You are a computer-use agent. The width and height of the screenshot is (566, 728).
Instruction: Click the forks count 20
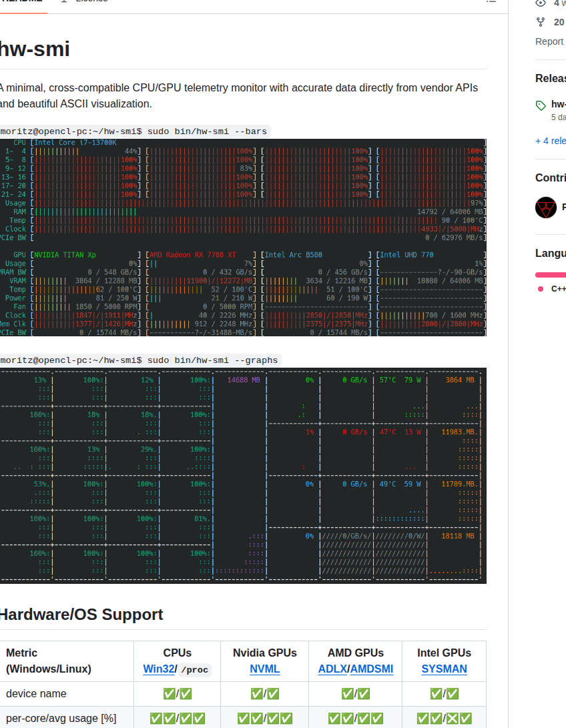(559, 22)
